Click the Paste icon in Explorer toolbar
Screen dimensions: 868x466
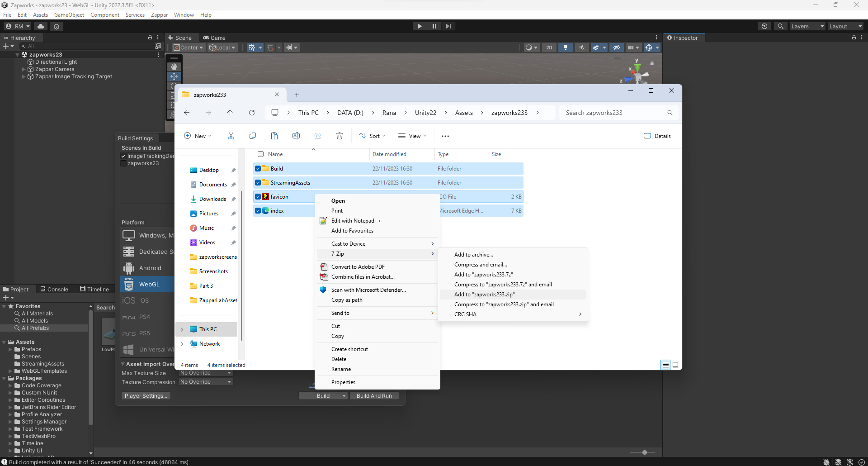tap(274, 136)
